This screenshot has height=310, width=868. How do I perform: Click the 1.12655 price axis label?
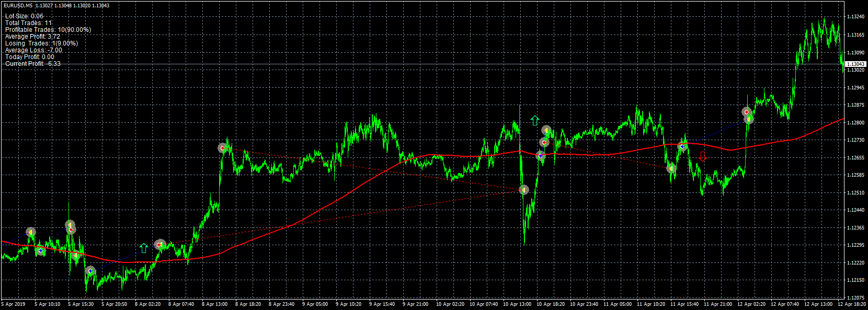(x=855, y=158)
